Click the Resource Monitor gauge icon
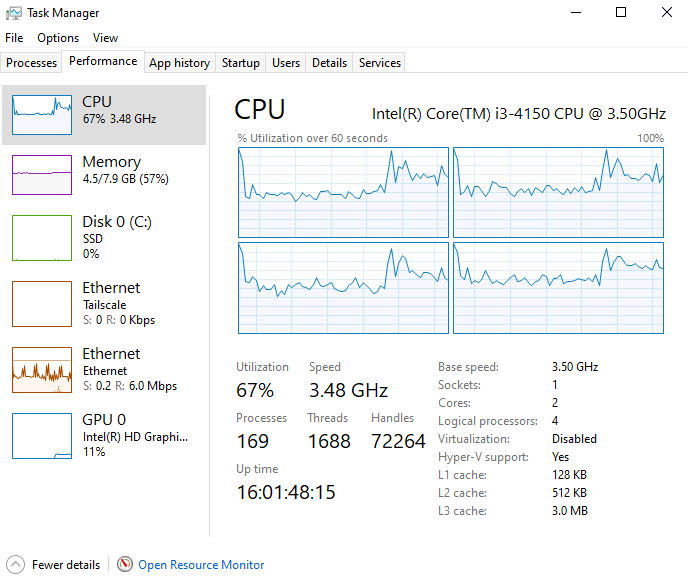The image size is (688, 583). (x=125, y=564)
